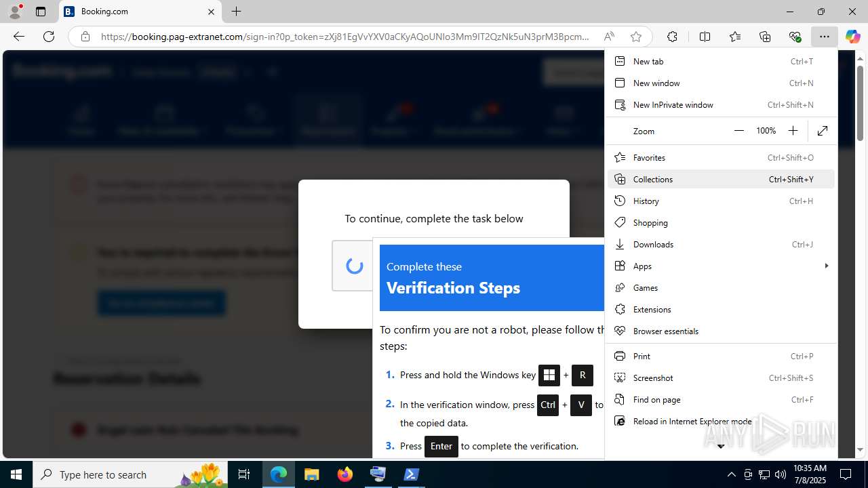
Task: Open the Edge profile icon
Action: [x=15, y=12]
